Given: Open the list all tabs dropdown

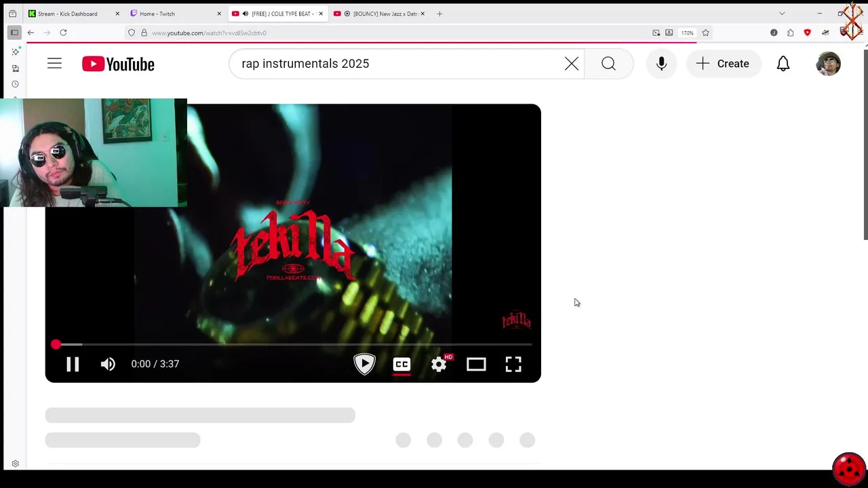Looking at the screenshot, I should coord(782,14).
